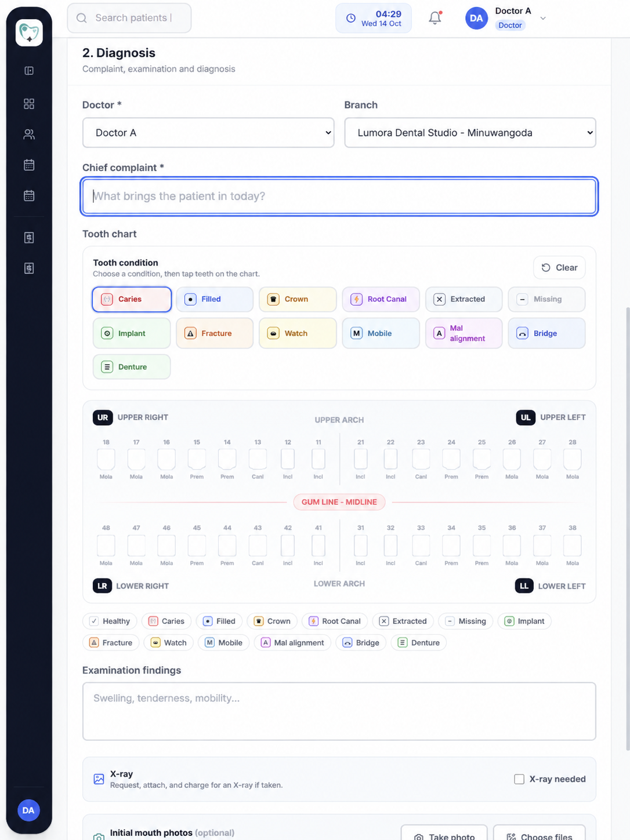
Task: Click the UL upper left quadrant badge
Action: (x=526, y=417)
